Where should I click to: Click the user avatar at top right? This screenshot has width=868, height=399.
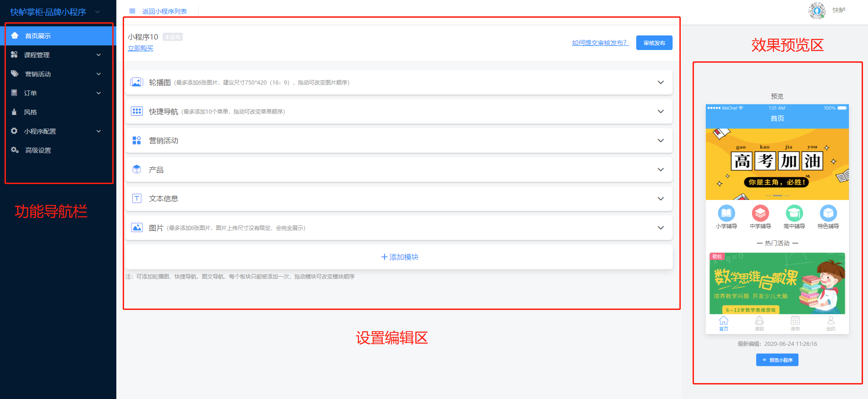pyautogui.click(x=817, y=10)
